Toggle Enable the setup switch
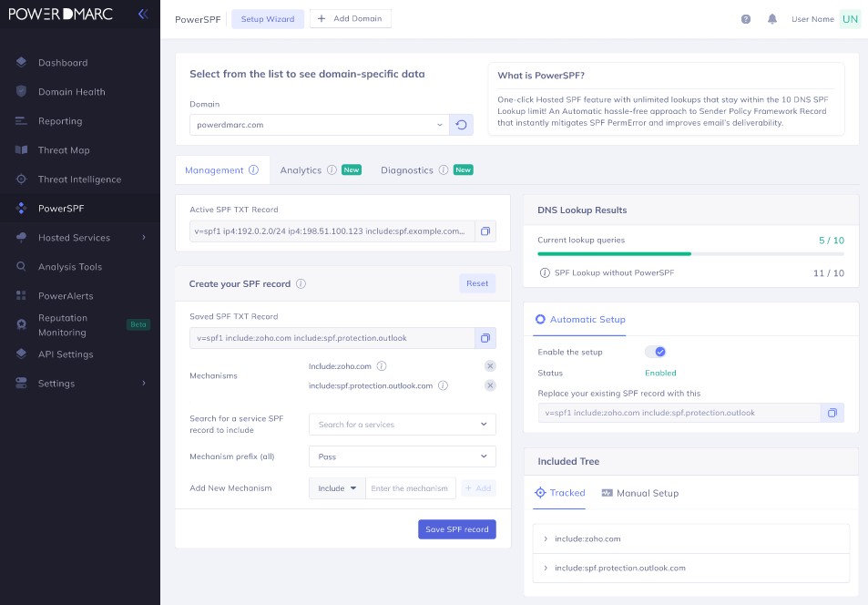The image size is (868, 605). point(656,352)
